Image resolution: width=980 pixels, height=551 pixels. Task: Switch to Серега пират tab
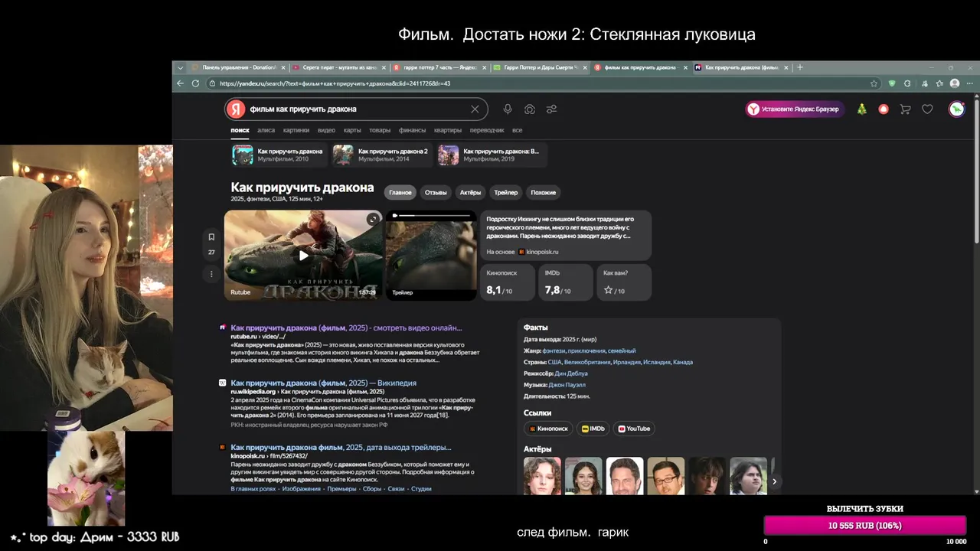pos(339,67)
